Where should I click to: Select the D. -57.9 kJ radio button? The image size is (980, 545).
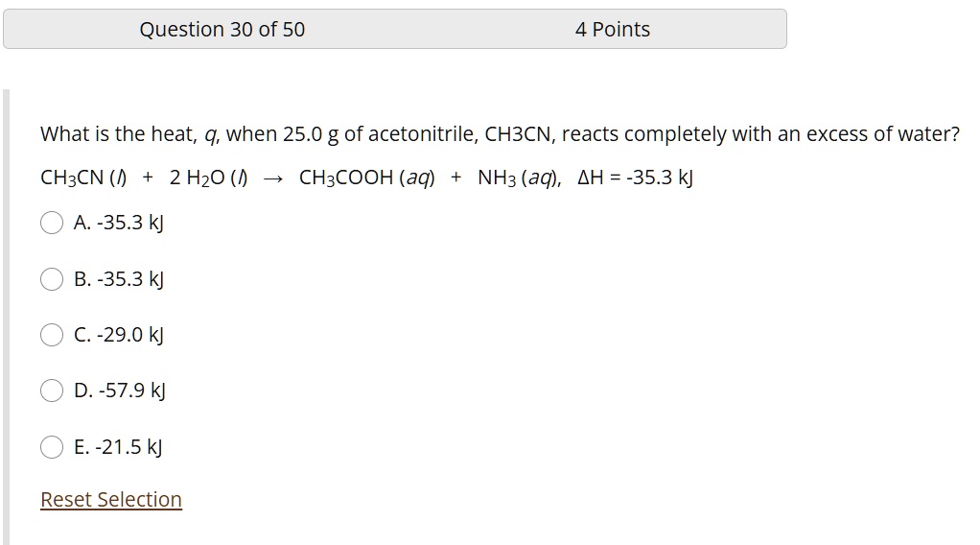51,391
